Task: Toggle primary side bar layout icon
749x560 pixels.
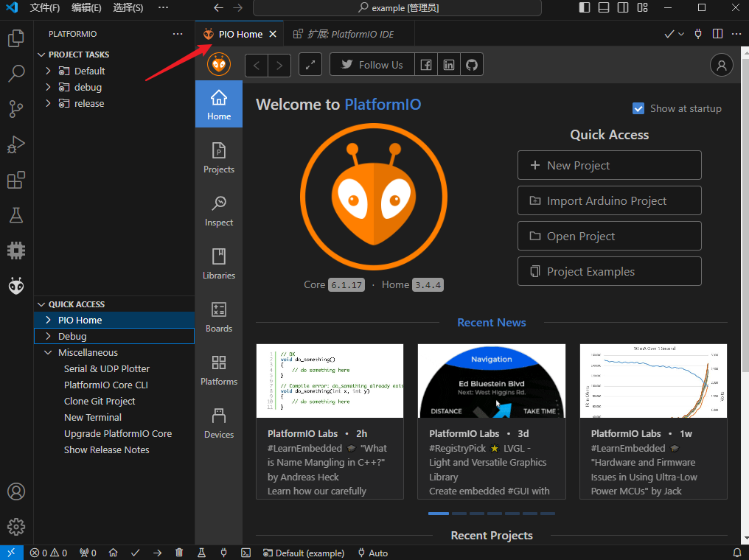Action: coord(584,7)
